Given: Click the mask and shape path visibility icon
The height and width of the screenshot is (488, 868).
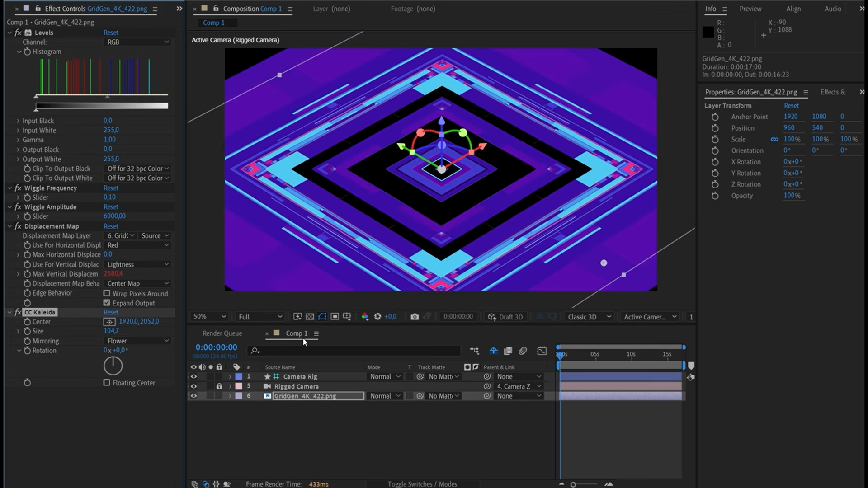Looking at the screenshot, I should tap(322, 317).
